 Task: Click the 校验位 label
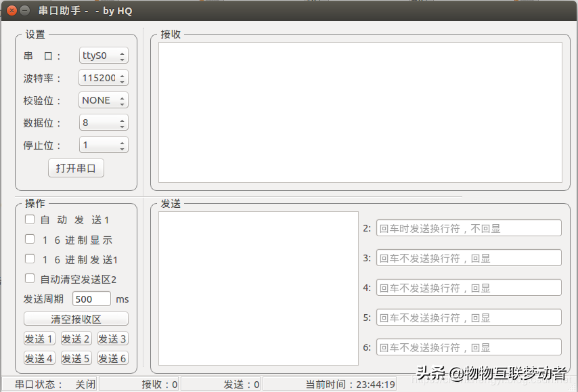coord(42,101)
